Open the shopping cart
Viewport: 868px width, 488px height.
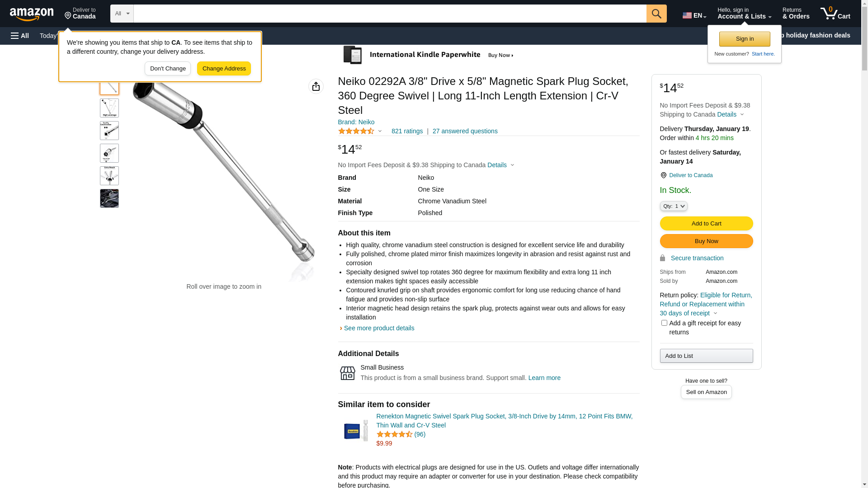835,14
